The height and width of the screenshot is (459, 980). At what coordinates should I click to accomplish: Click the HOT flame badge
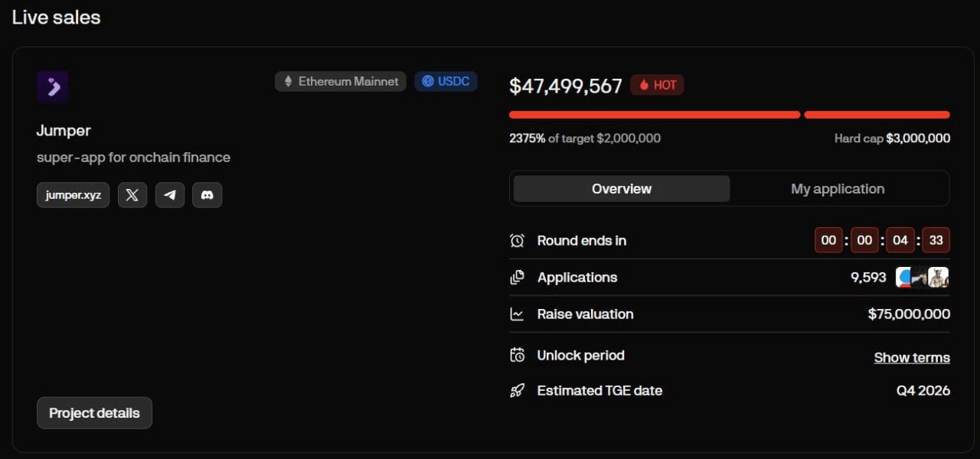(657, 85)
